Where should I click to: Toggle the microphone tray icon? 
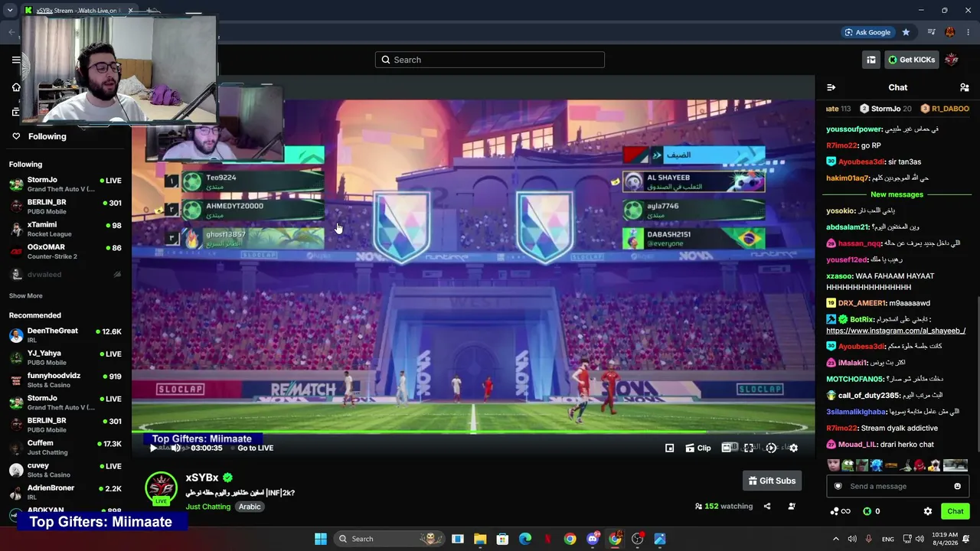[x=869, y=539]
